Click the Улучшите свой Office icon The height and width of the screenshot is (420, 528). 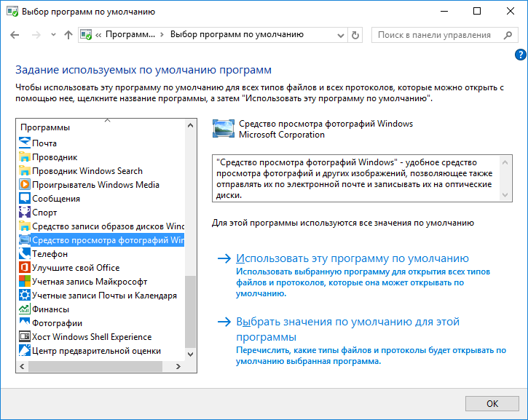[25, 267]
